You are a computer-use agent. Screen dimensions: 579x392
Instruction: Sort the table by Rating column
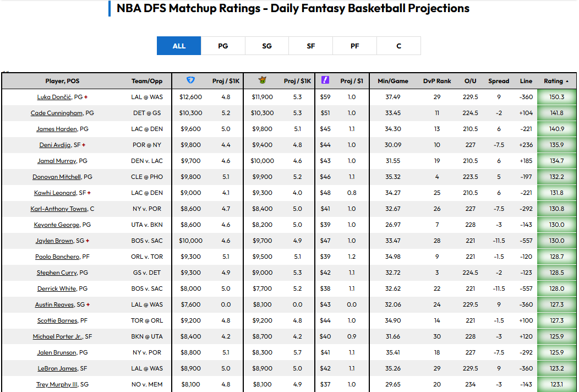(x=556, y=81)
